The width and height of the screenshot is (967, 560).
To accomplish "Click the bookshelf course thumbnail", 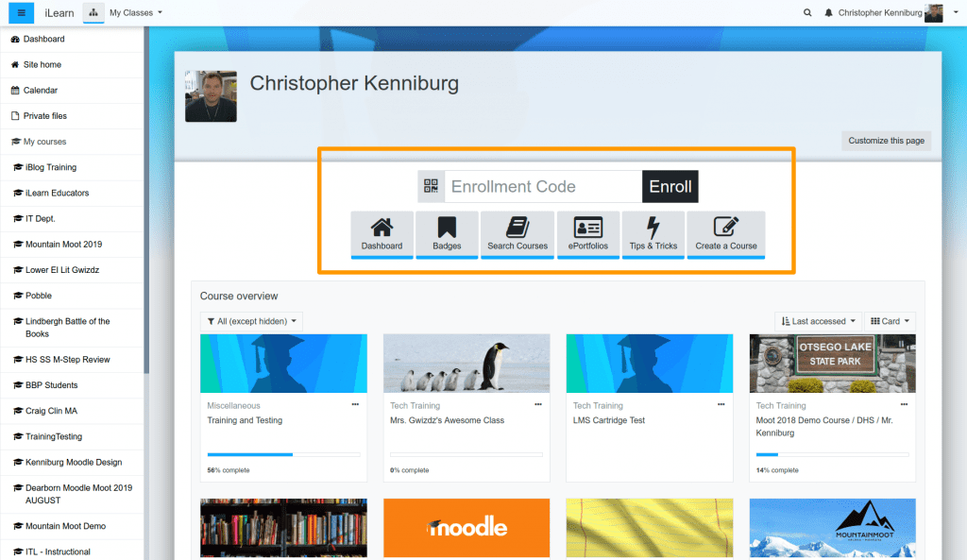I will pyautogui.click(x=283, y=528).
